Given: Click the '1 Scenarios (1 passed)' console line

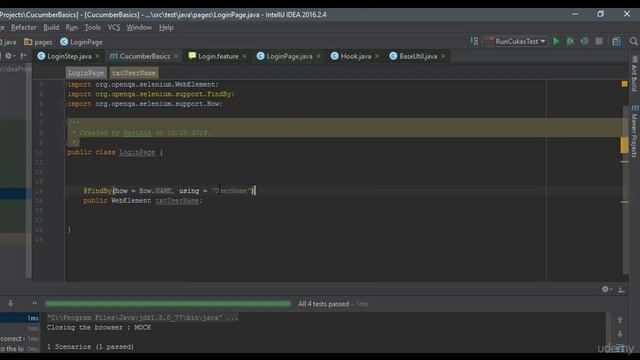Looking at the screenshot, I should point(90,347).
